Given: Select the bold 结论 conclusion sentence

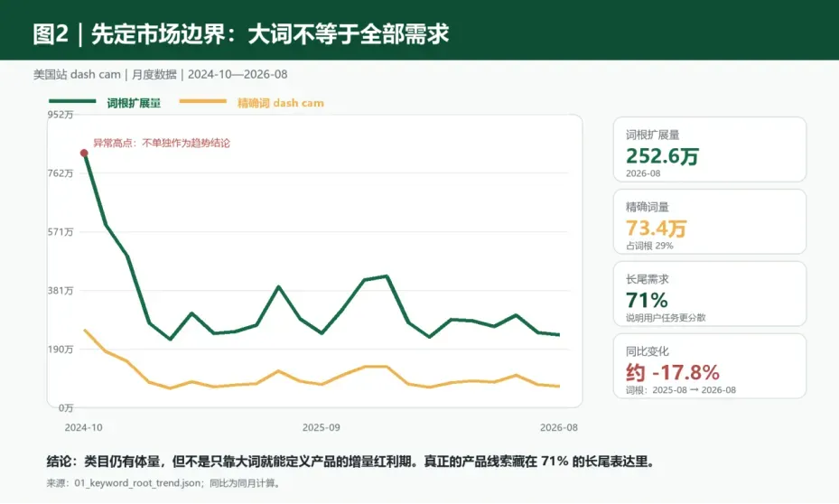Looking at the screenshot, I should (x=350, y=462).
